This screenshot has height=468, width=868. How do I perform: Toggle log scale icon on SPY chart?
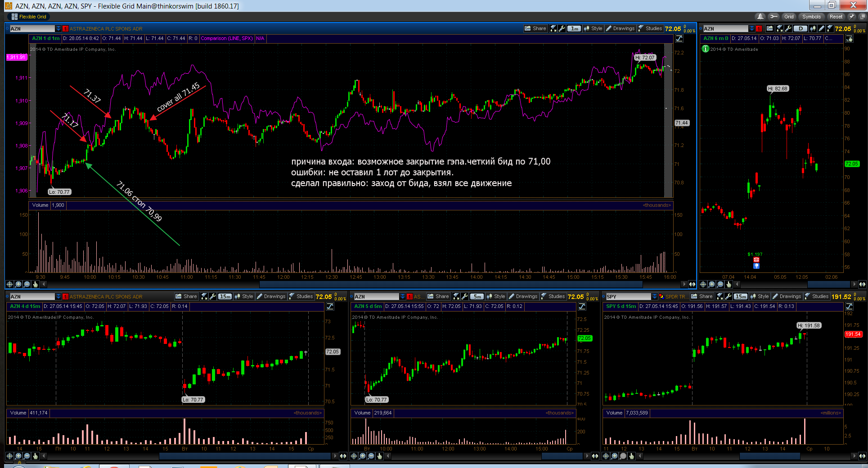tap(849, 307)
